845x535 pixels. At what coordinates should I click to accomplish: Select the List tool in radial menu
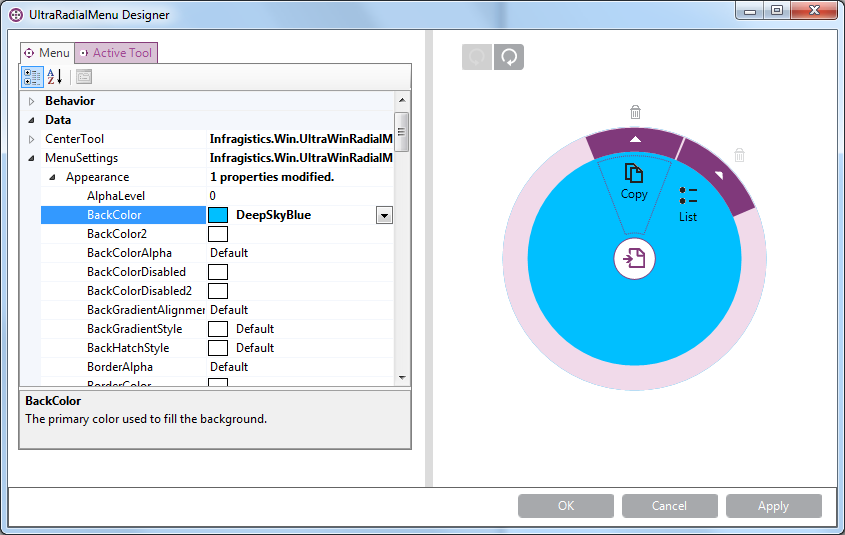tap(688, 203)
